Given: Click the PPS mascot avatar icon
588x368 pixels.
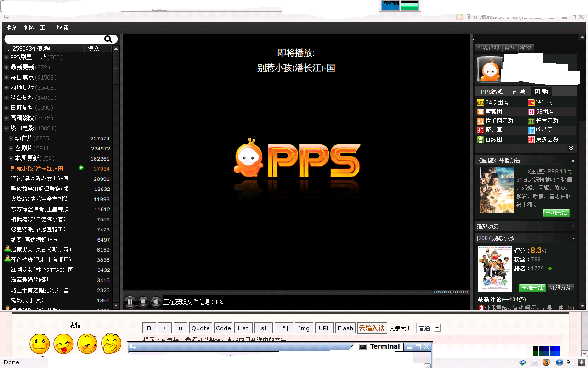Looking at the screenshot, I should pyautogui.click(x=490, y=69).
